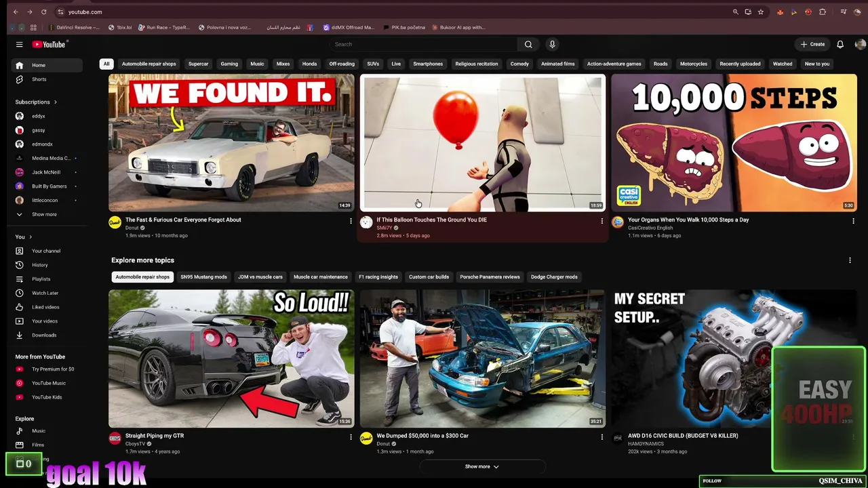The height and width of the screenshot is (488, 868).
Task: Expand Show more under subscriptions list
Action: pos(47,214)
